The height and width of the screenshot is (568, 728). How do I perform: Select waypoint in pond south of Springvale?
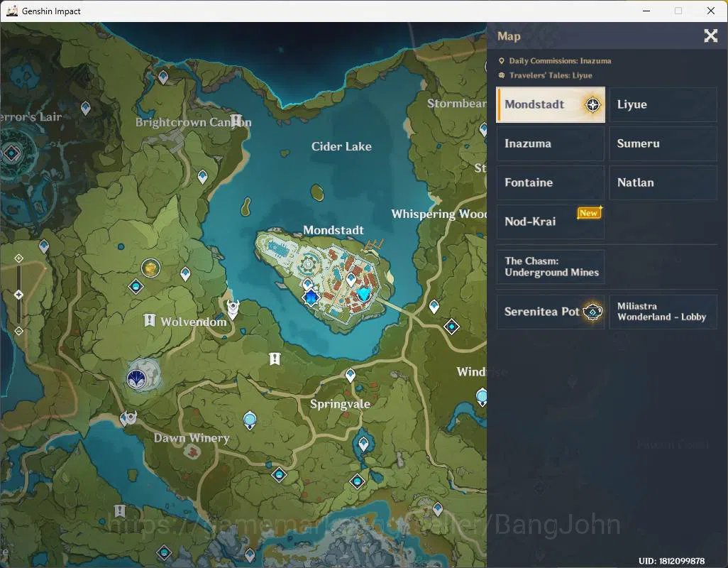pos(363,444)
